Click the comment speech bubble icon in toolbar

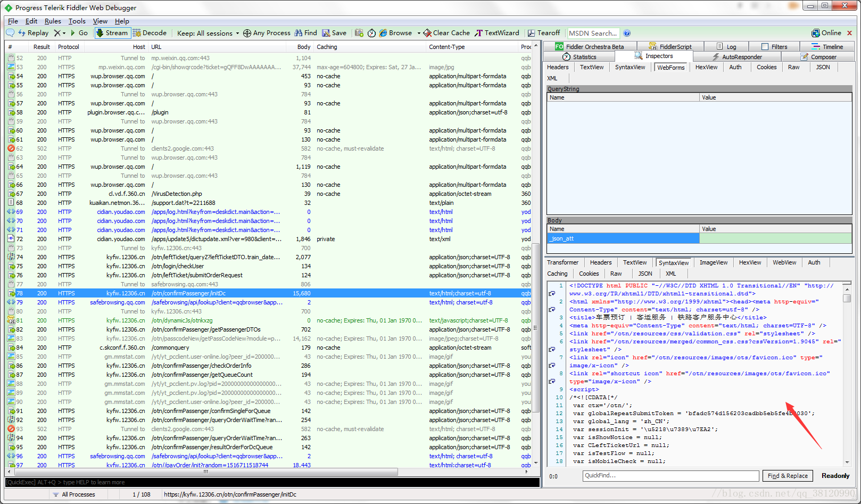point(10,33)
